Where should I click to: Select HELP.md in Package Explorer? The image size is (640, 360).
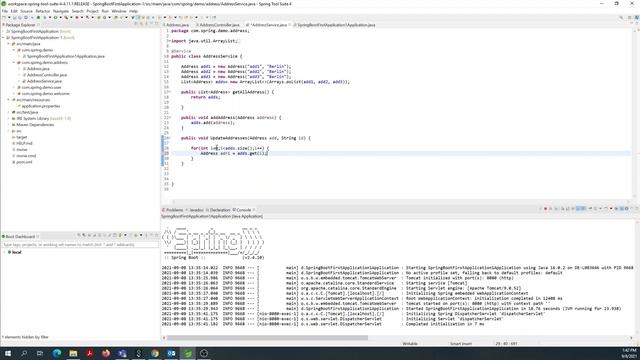(24, 143)
